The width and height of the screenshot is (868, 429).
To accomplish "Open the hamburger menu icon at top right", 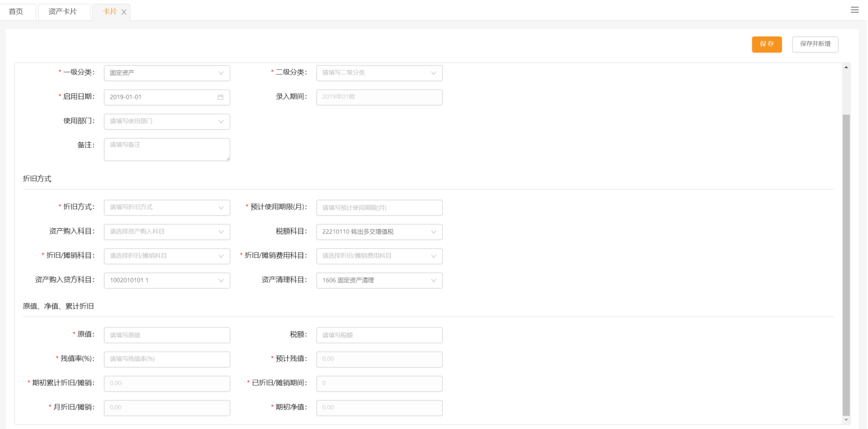I will (x=854, y=10).
